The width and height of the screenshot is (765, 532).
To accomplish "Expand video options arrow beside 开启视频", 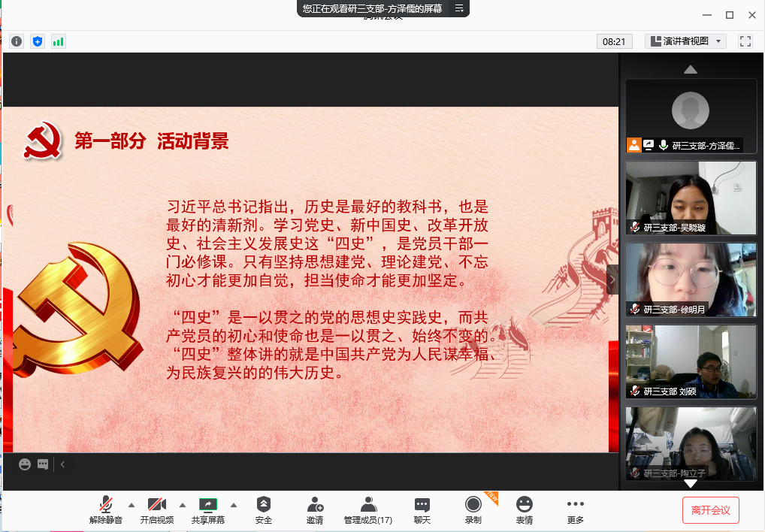I will (x=183, y=505).
